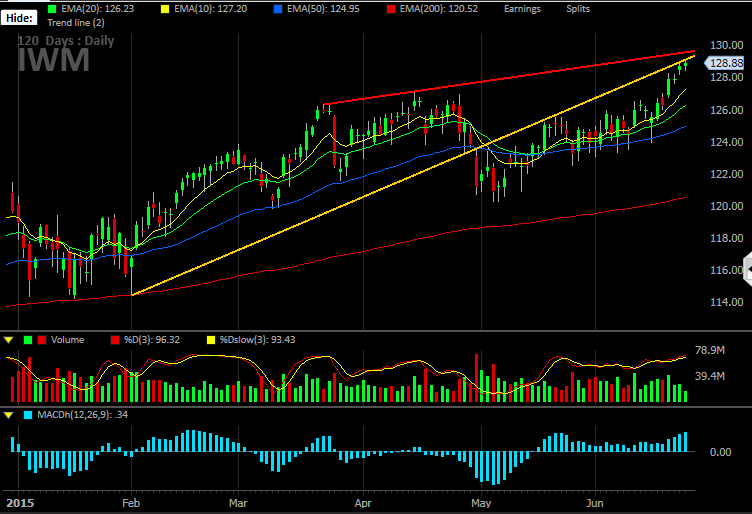Click the 114.00 price axis label
Image resolution: width=752 pixels, height=514 pixels.
727,302
